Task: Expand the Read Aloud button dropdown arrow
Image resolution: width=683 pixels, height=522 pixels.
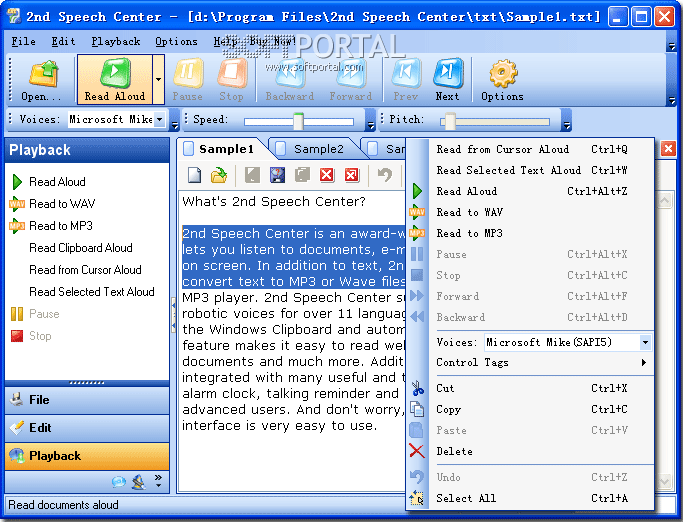Action: click(159, 79)
